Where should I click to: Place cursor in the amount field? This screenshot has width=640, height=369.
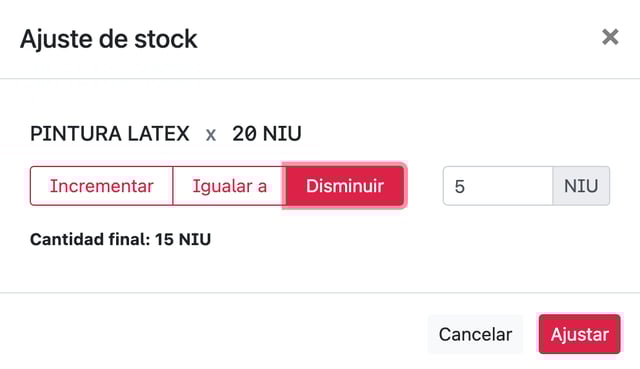click(498, 186)
